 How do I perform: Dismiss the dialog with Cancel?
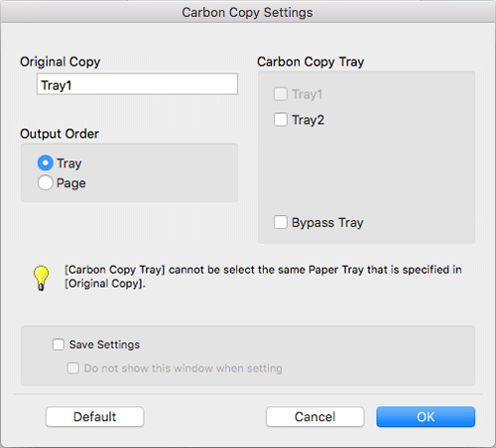click(315, 416)
